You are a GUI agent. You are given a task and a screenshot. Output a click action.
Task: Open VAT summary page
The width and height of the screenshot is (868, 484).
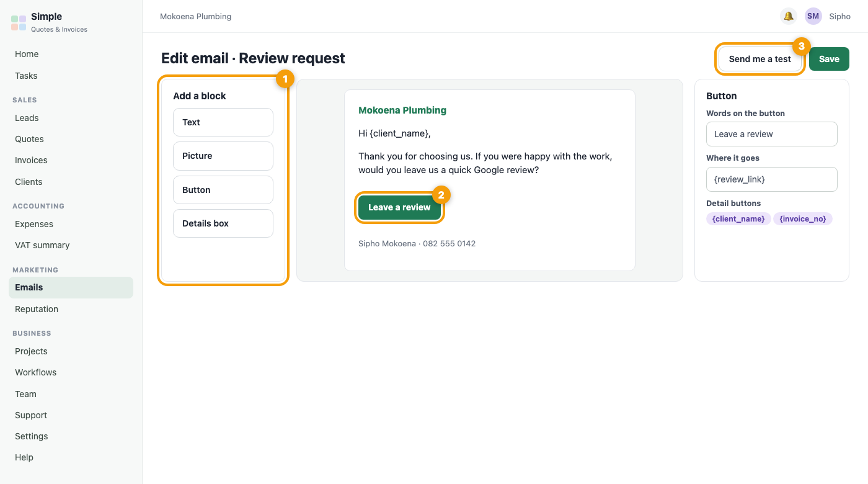pos(71,245)
